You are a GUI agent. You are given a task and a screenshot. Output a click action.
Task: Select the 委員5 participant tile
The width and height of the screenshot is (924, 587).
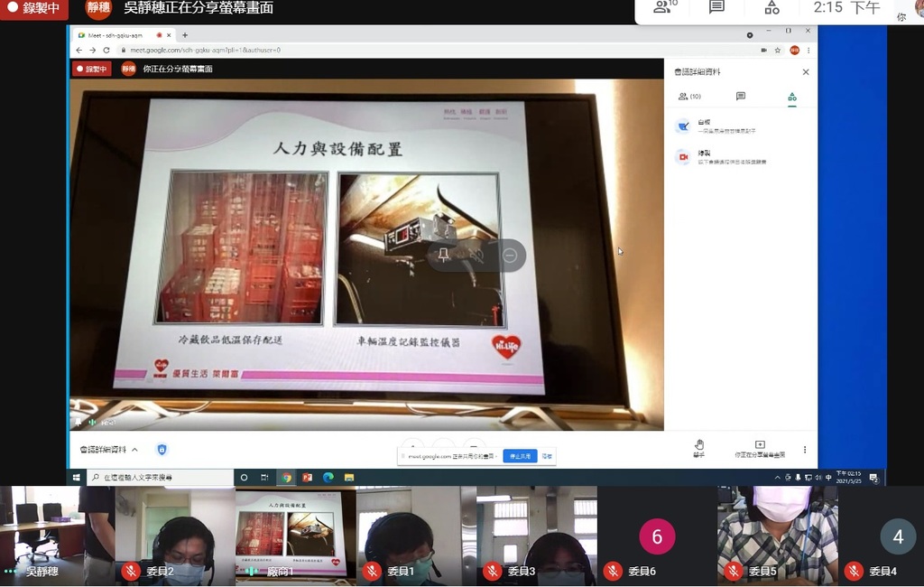pyautogui.click(x=778, y=536)
